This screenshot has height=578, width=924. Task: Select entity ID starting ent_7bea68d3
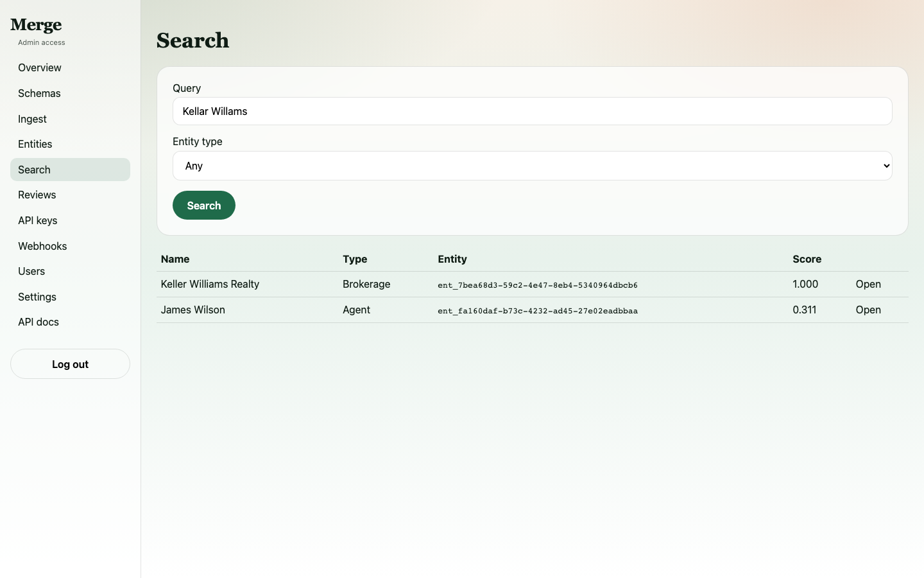(x=538, y=285)
